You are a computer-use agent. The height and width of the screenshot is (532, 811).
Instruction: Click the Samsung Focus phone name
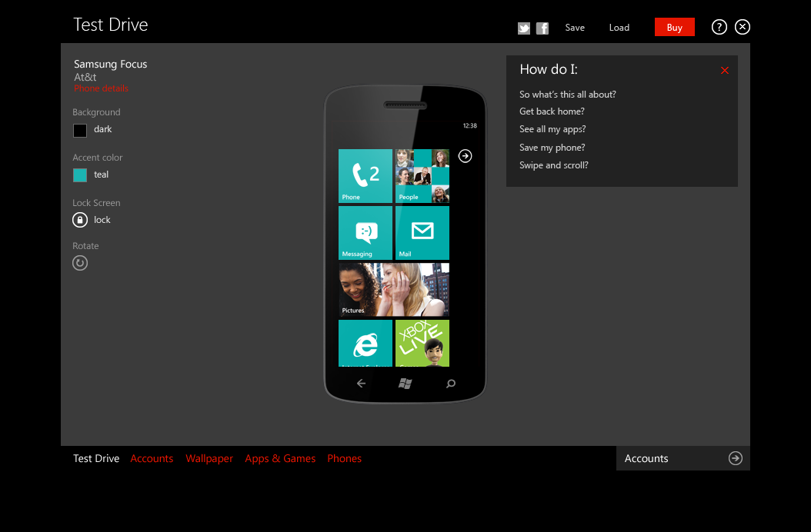(110, 64)
